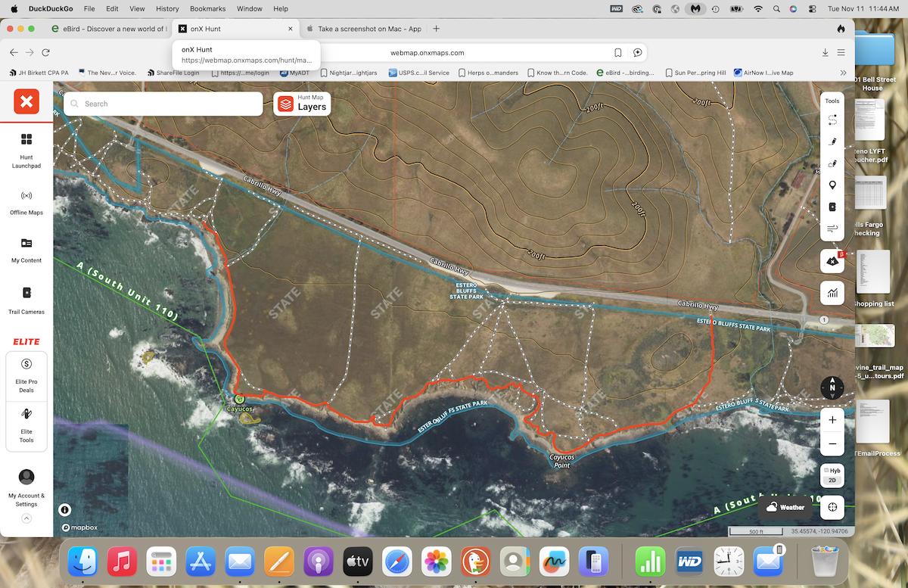Open the Hunt Map Layers selector

click(301, 104)
